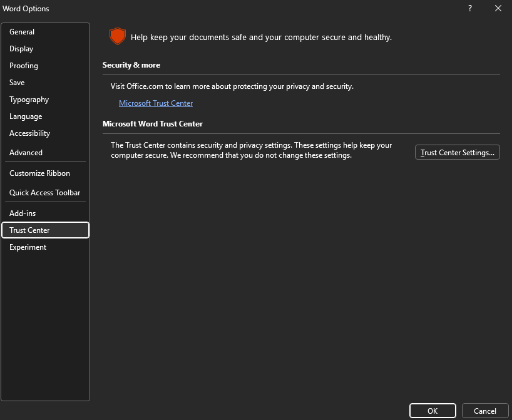Click the 'Security & more' heading
512x420 pixels.
(x=131, y=65)
